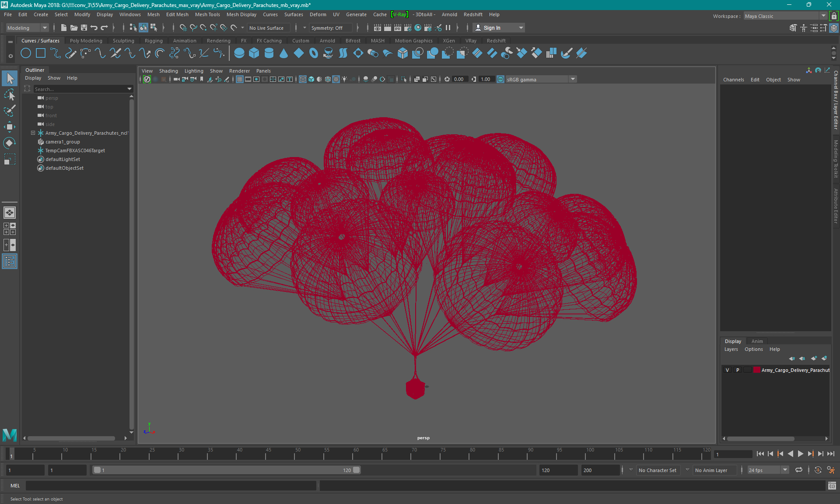
Task: Toggle auto keyframe button
Action: point(818,470)
